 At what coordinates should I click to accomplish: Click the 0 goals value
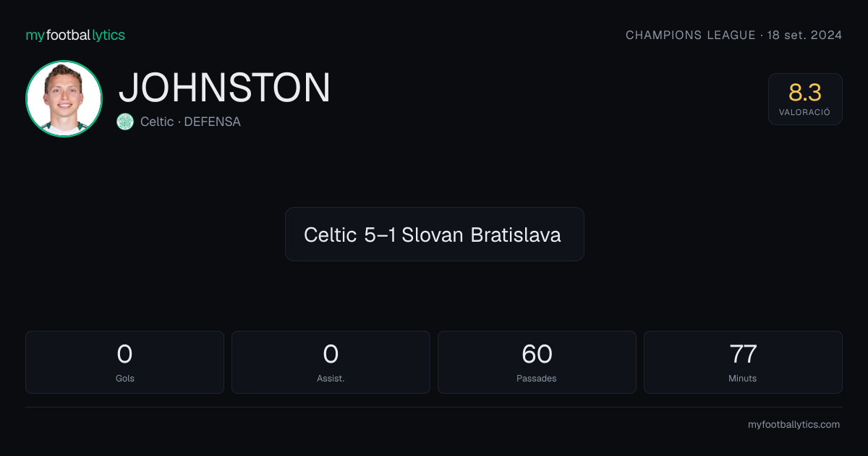tap(124, 354)
